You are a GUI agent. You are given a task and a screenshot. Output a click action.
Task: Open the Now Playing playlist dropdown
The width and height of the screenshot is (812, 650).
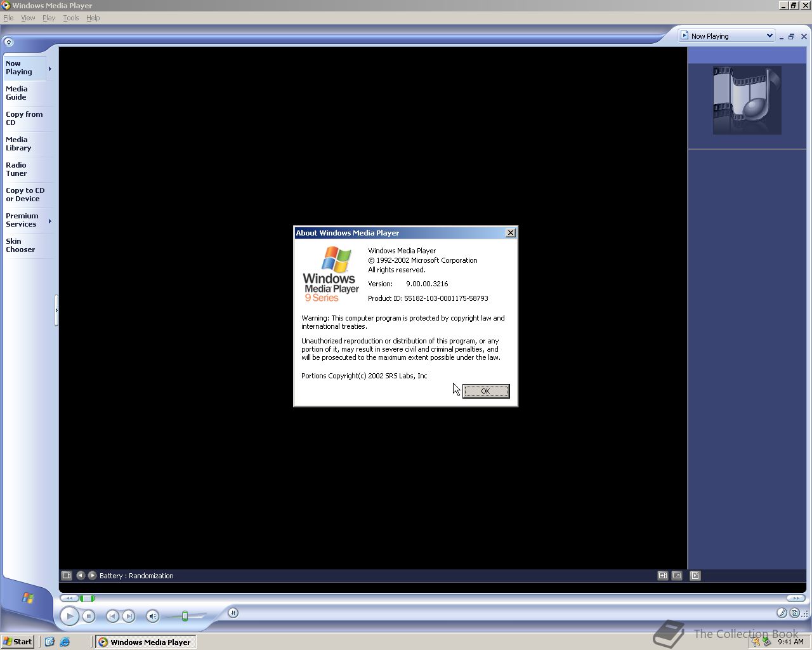[x=727, y=36]
